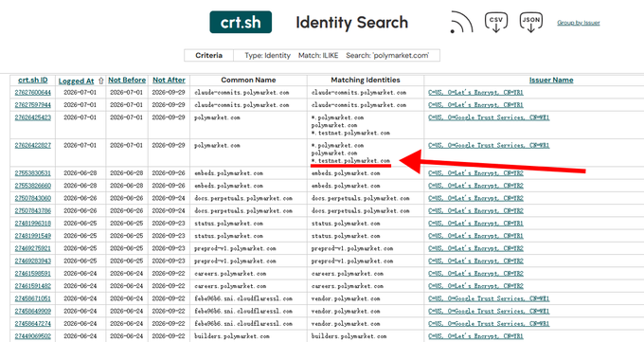Open certificate ID 27627597944
Viewport: 644px width, 342px height.
(33, 105)
